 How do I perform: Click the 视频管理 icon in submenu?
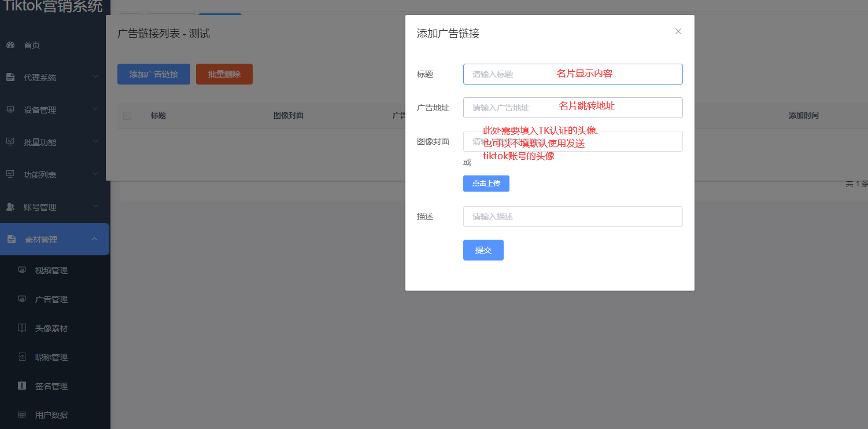pyautogui.click(x=22, y=270)
